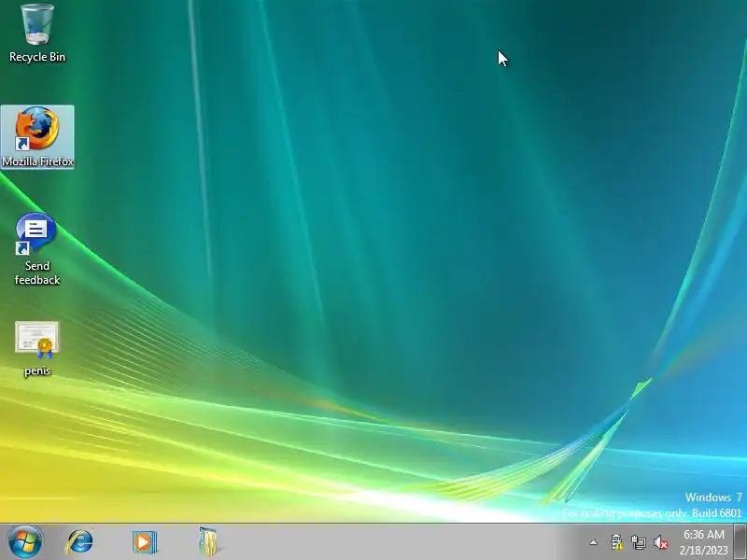The width and height of the screenshot is (747, 560).
Task: Open the clock showing 6:36 AM
Action: point(704,534)
